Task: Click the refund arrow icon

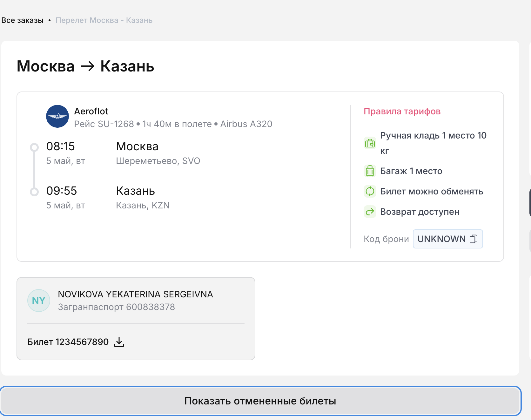Action: [x=370, y=212]
